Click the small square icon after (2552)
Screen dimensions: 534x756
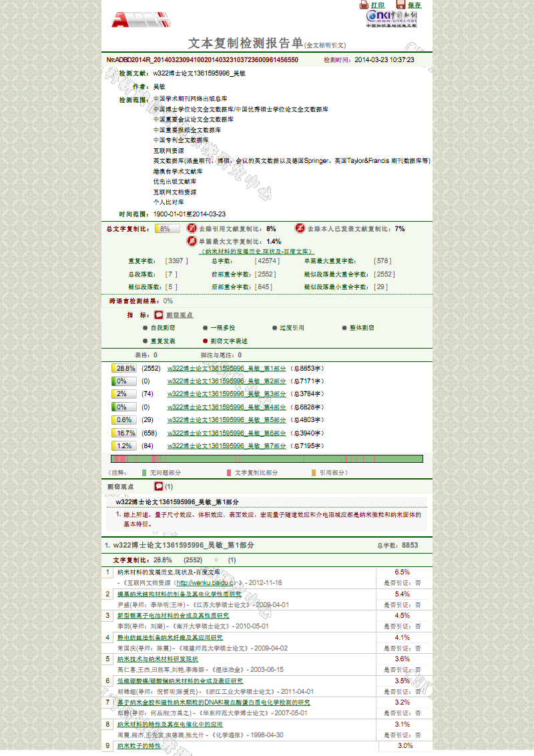[216, 560]
